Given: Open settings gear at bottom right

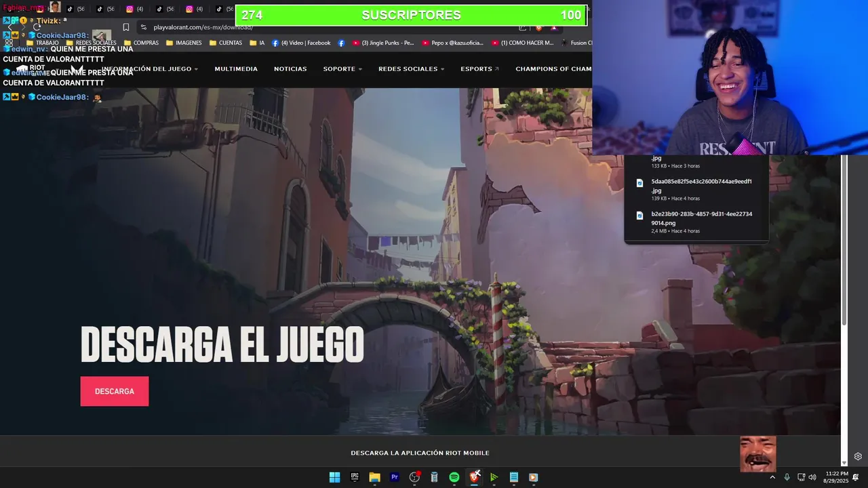Looking at the screenshot, I should (858, 457).
